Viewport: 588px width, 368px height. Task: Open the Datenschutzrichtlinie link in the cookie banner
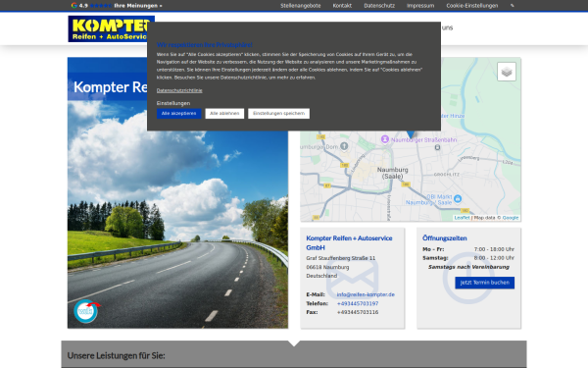179,90
